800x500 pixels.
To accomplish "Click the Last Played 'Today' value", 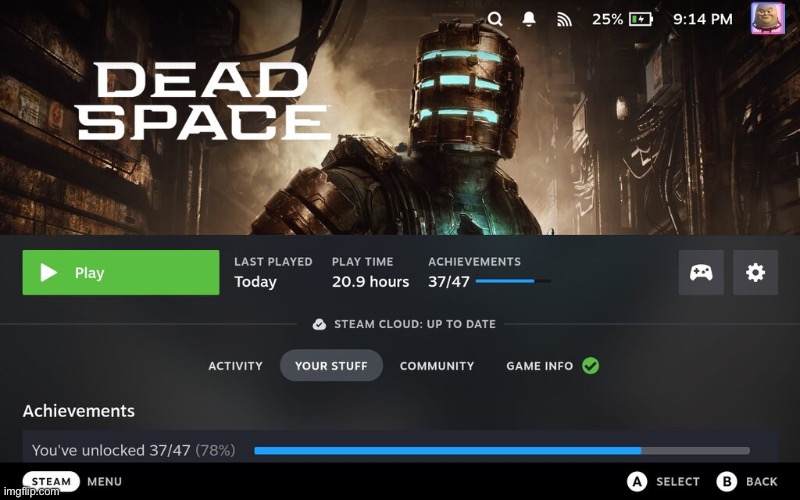I will tap(255, 282).
